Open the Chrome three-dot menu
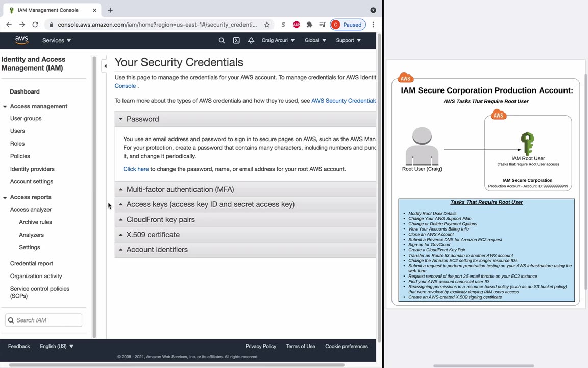This screenshot has width=588, height=368. [373, 25]
